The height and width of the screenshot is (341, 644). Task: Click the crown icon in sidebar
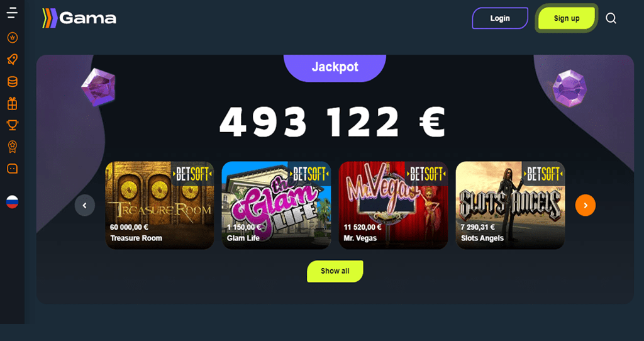click(x=13, y=38)
